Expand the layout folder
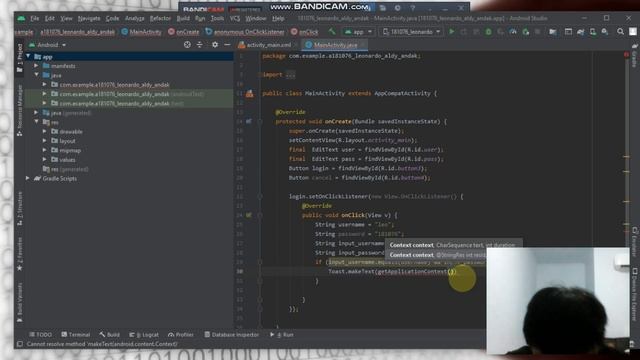The height and width of the screenshot is (360, 640). tap(44, 141)
